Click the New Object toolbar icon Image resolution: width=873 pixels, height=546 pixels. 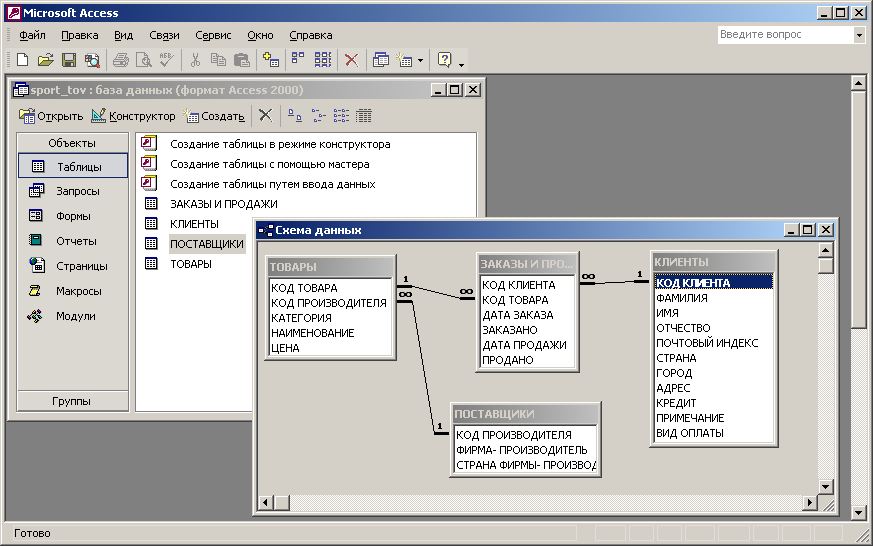[x=405, y=60]
